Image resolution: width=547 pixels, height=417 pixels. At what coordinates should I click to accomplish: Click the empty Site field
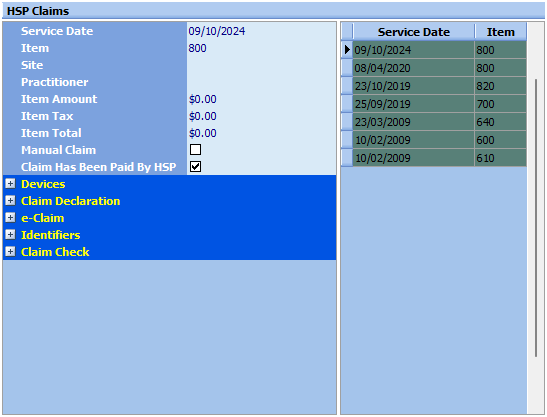261,65
